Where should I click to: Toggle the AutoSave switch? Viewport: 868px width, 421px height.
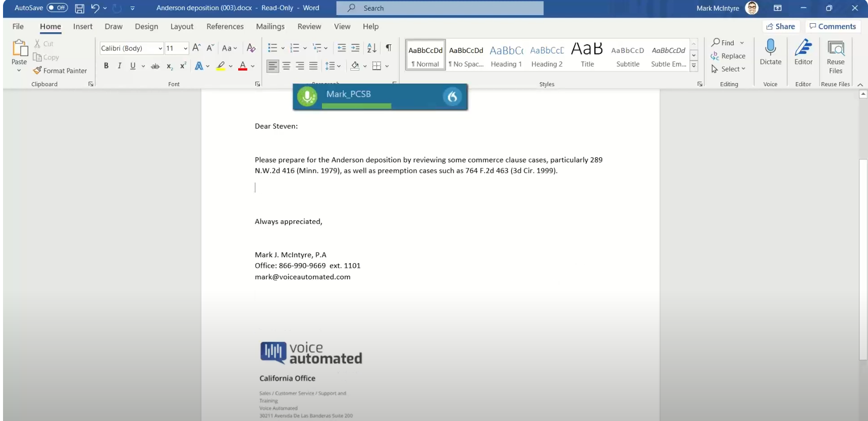(x=57, y=8)
